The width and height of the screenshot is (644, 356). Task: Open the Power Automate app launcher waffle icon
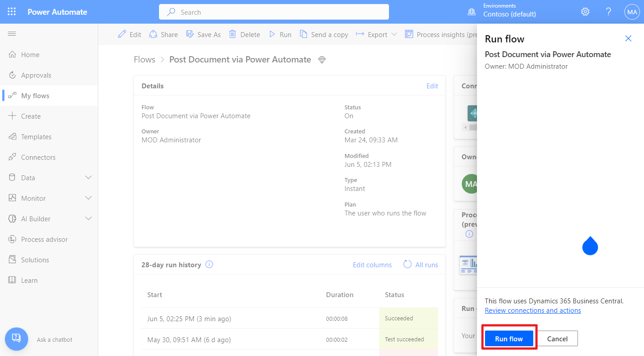(12, 12)
